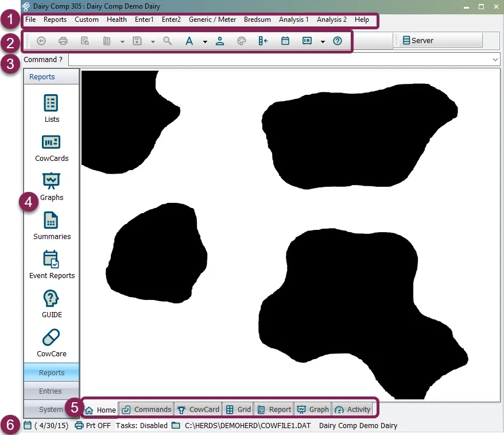Open the Bredsum menu
504x435 pixels.
pyautogui.click(x=257, y=20)
